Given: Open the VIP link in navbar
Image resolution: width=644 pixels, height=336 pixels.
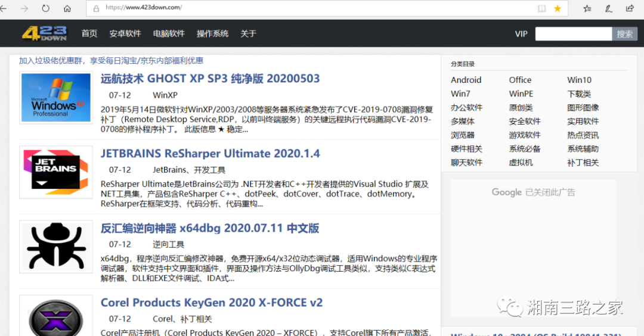Looking at the screenshot, I should pyautogui.click(x=521, y=34).
